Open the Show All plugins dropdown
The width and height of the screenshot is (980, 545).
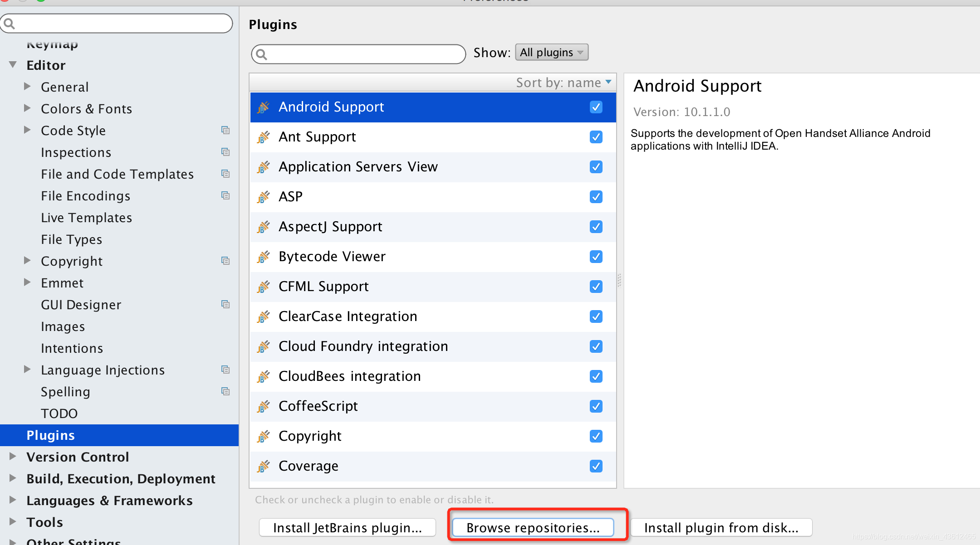pos(552,52)
